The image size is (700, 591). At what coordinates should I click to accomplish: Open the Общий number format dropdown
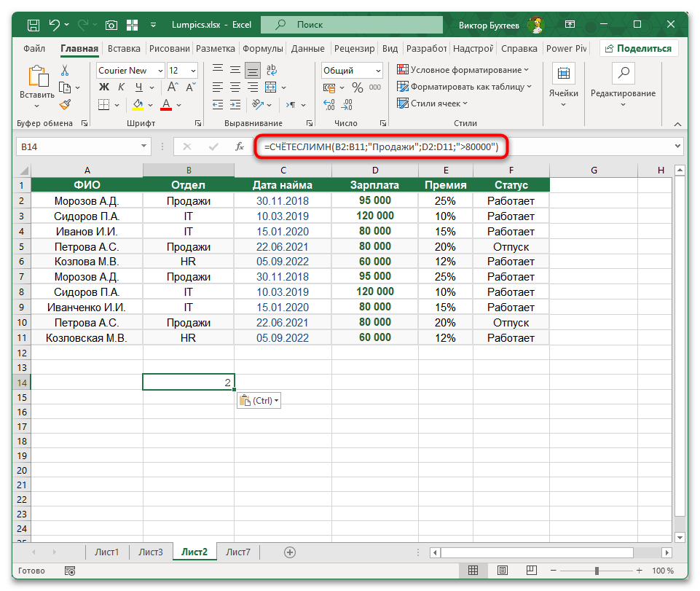(x=378, y=71)
